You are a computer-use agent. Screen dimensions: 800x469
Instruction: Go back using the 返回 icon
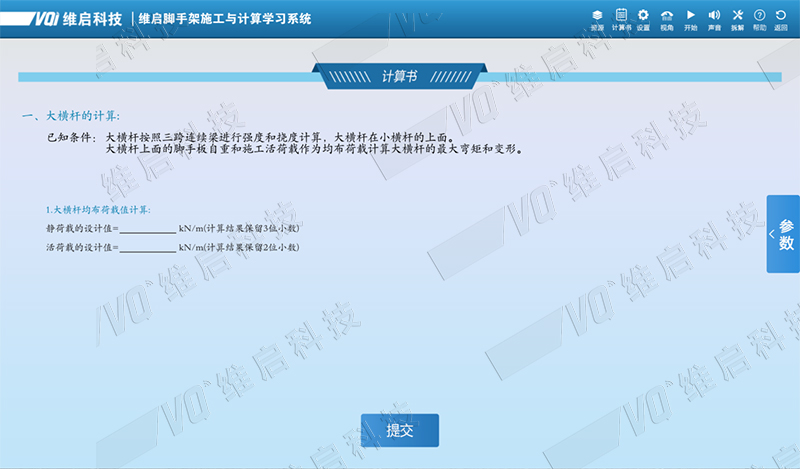tap(781, 18)
